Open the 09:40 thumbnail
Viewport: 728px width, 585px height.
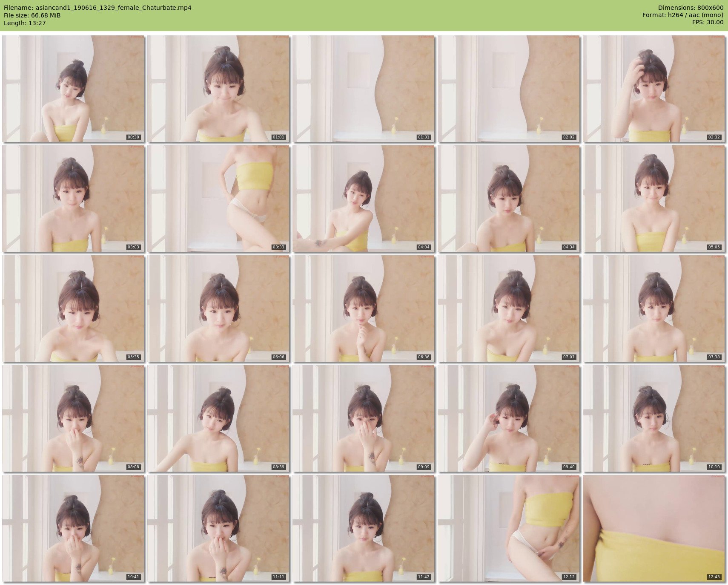point(509,418)
